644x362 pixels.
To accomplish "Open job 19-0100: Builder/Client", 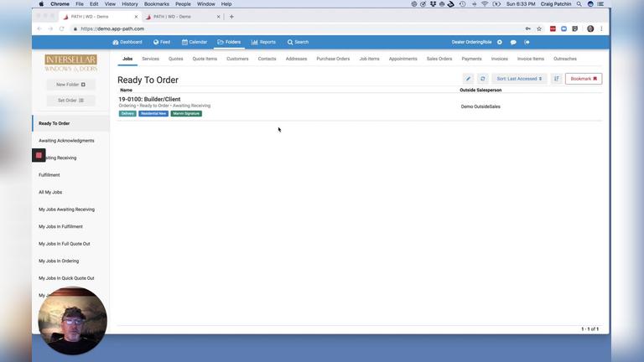I will (149, 100).
